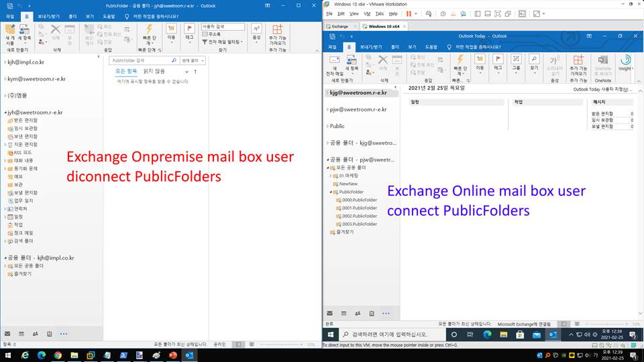Click people search (사용자 검색) field in left Outlook
This screenshot has width=644, height=362.
pos(223,26)
